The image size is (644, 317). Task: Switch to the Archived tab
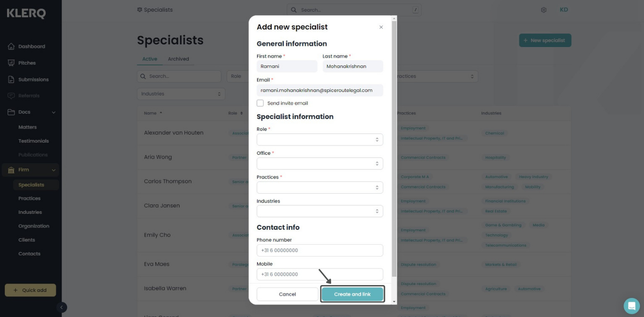[178, 59]
